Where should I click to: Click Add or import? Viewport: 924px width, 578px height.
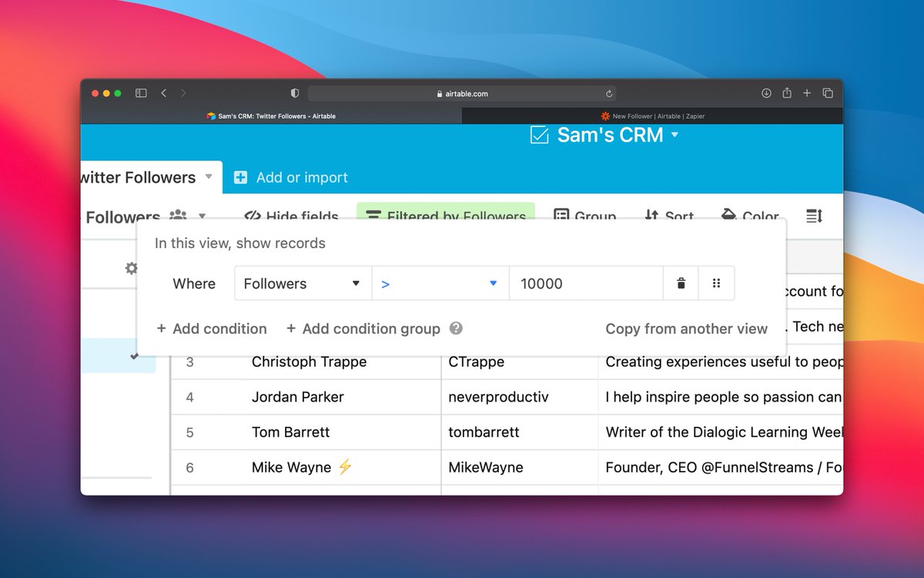(x=302, y=177)
